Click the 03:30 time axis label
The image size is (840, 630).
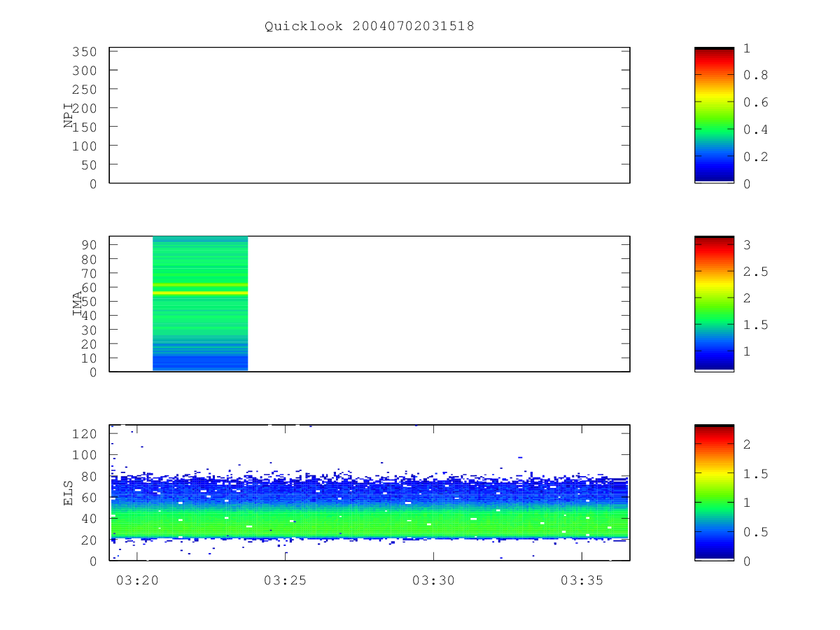coord(433,580)
